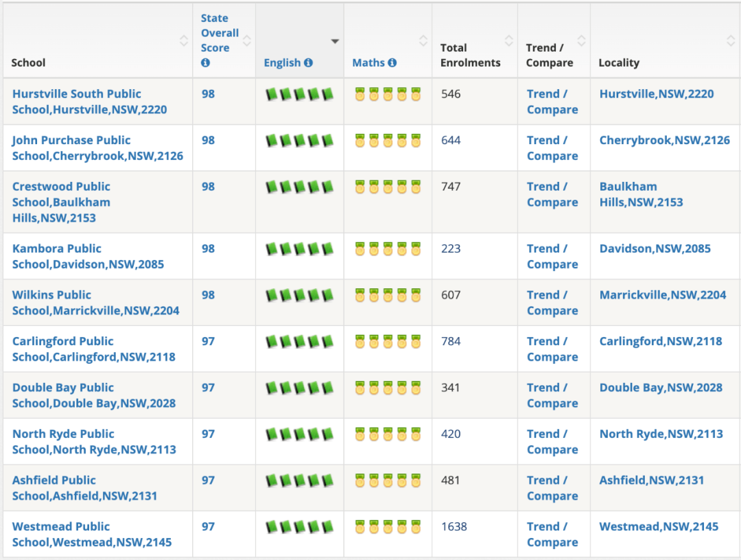Click Maths medal rating for John Purchase Public

coord(388,141)
